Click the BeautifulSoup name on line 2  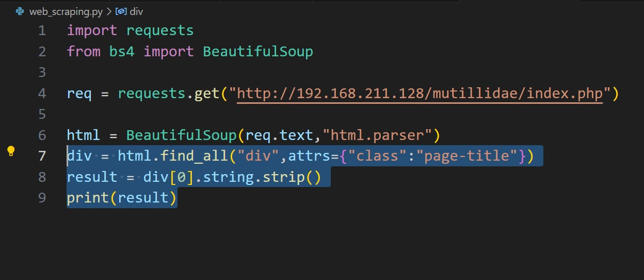click(x=257, y=52)
